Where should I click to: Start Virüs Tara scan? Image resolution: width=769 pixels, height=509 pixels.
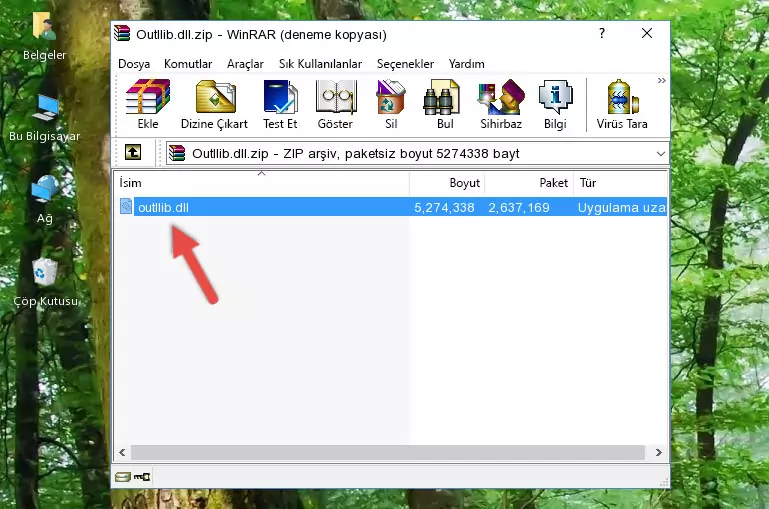[x=622, y=104]
